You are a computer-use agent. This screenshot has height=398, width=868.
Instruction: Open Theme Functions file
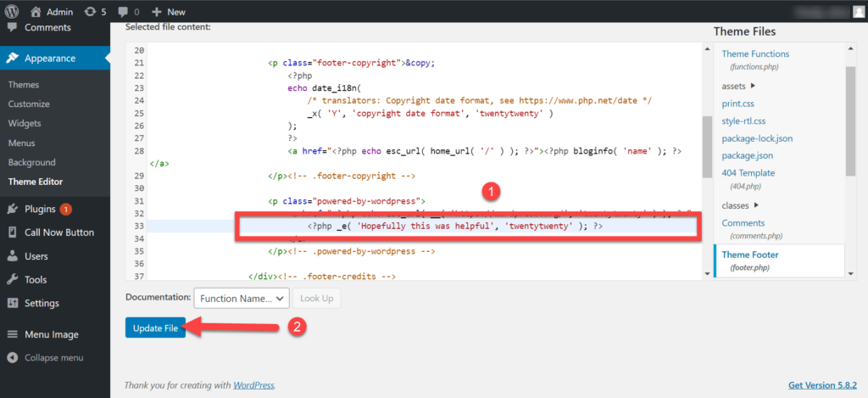755,53
